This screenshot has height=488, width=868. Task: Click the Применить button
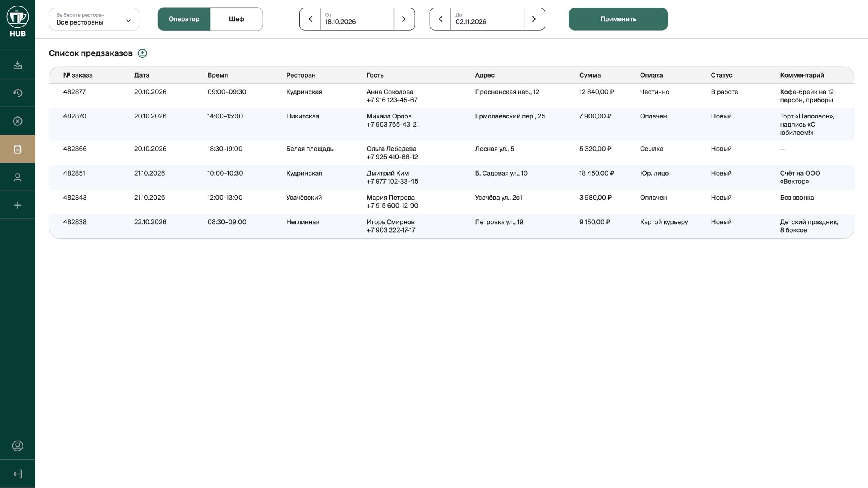[x=618, y=19]
